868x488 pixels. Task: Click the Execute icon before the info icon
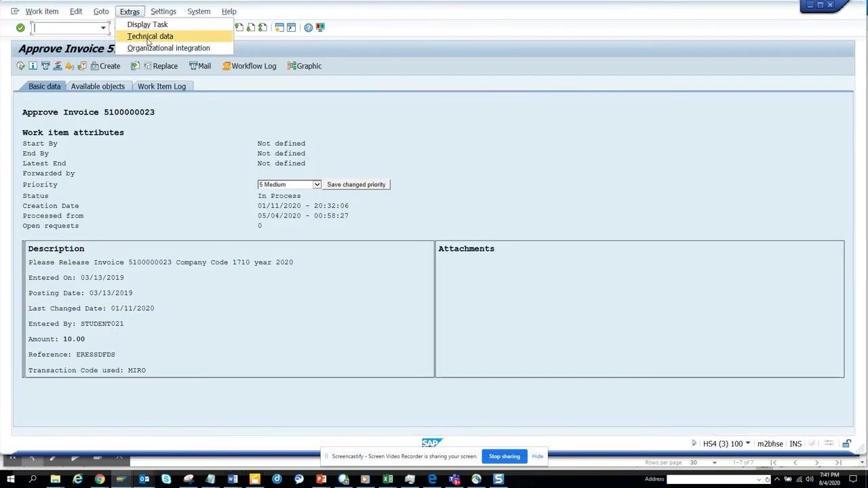pos(20,66)
